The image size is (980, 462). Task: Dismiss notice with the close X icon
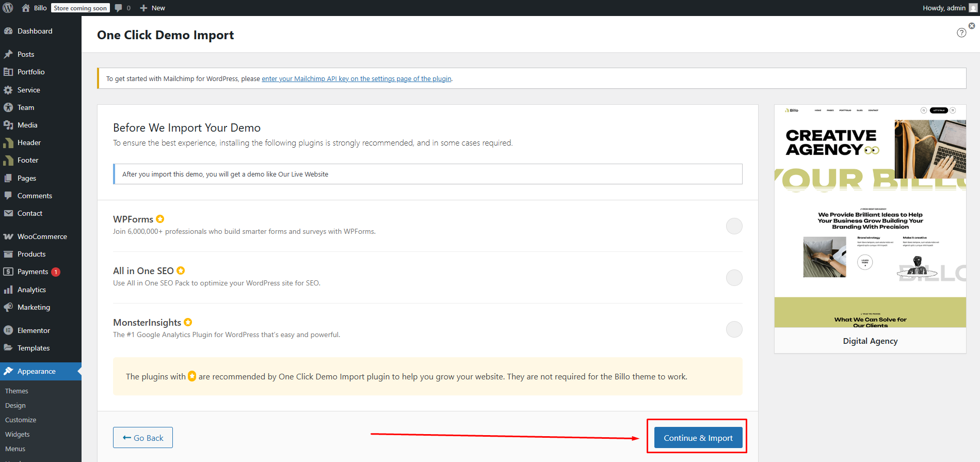971,26
